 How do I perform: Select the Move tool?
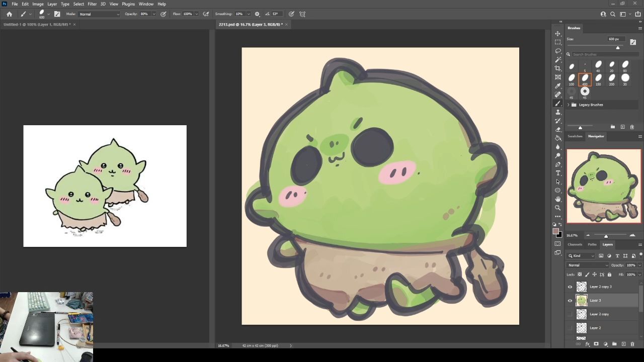point(557,34)
